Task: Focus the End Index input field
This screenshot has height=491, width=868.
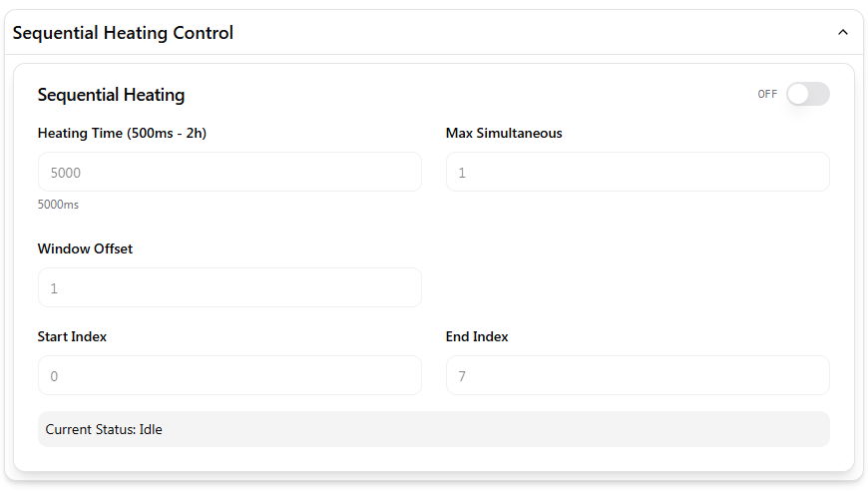Action: [x=638, y=375]
